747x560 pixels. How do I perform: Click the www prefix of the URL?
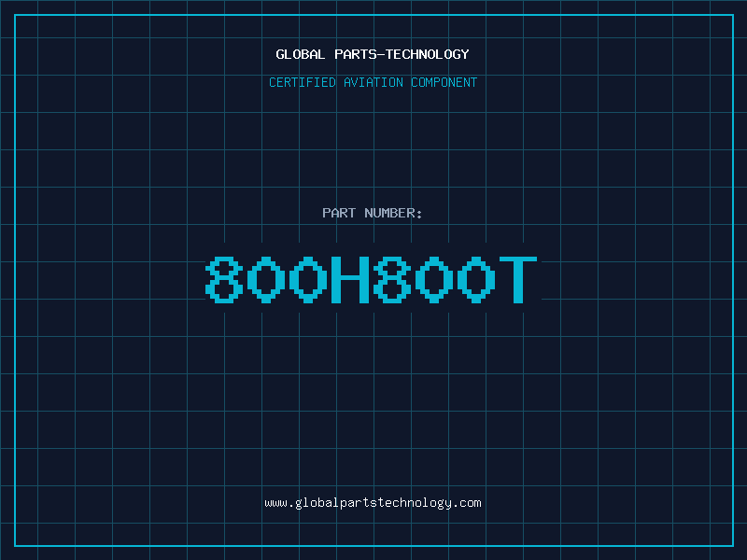(275, 502)
